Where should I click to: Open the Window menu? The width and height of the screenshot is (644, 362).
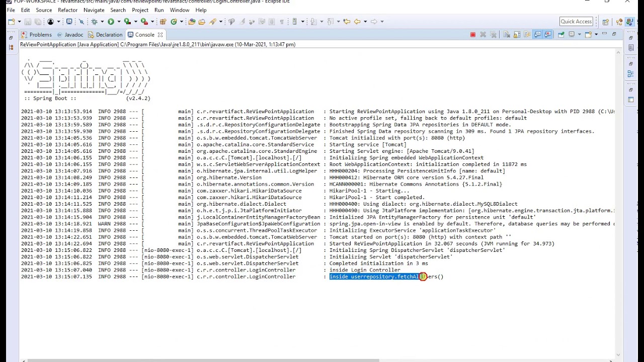[180, 10]
